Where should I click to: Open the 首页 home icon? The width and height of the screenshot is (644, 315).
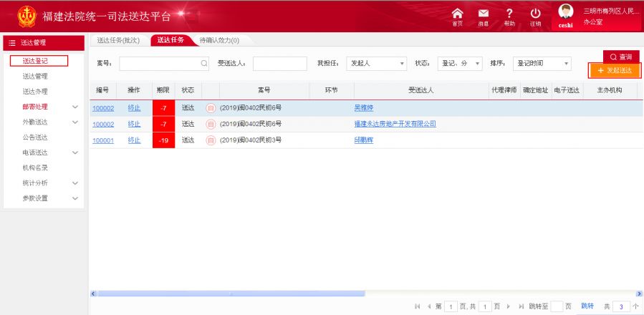[x=457, y=14]
